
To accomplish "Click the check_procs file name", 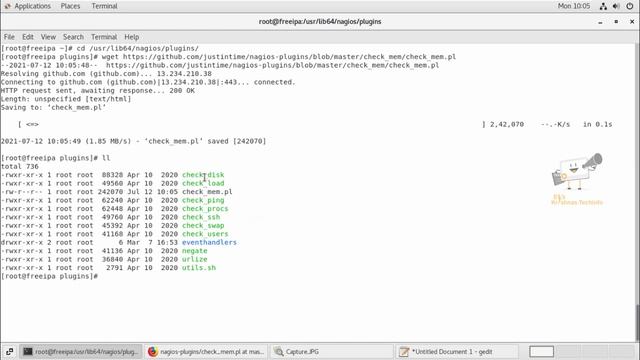I will click(x=205, y=209).
